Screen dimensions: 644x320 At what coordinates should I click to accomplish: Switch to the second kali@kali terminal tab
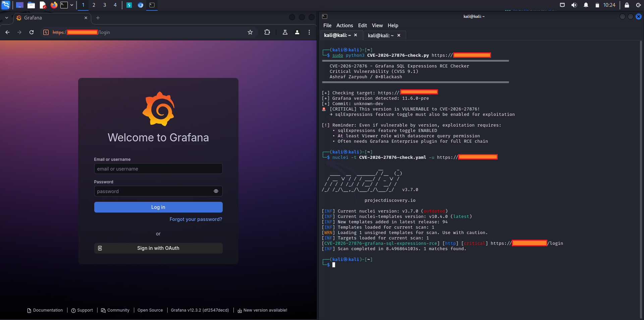point(381,35)
